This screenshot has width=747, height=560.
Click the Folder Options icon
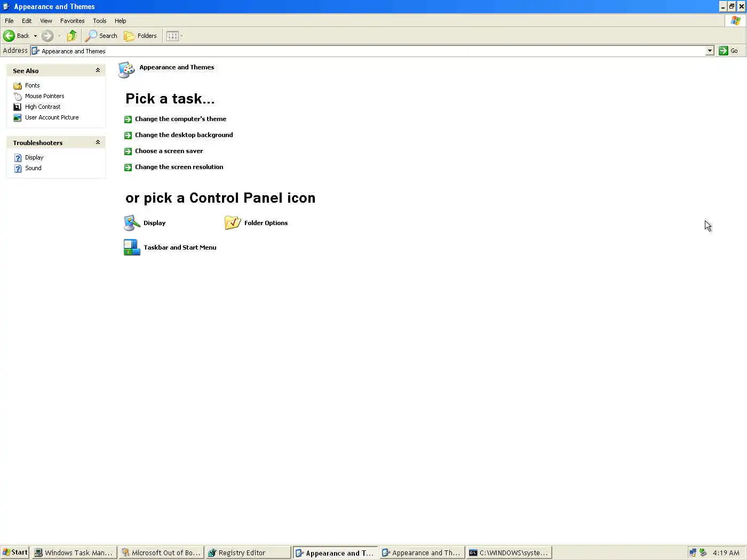coord(233,223)
